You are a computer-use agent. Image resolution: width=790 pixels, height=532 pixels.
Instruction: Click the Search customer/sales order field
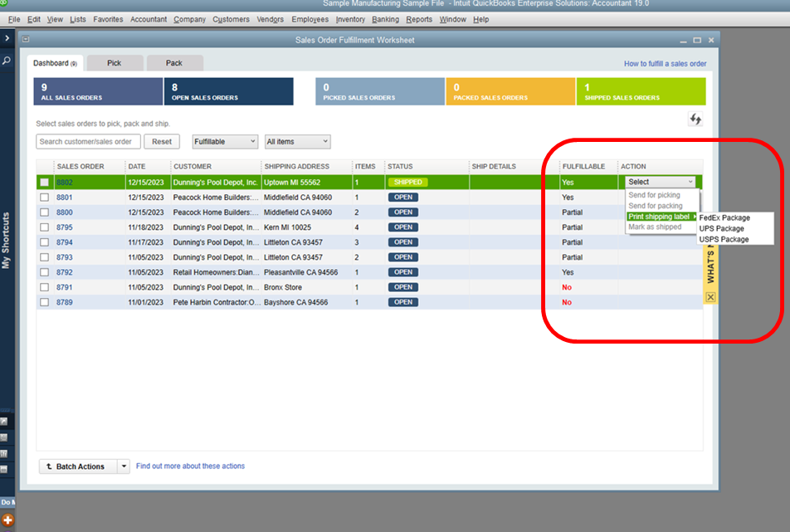click(x=88, y=142)
